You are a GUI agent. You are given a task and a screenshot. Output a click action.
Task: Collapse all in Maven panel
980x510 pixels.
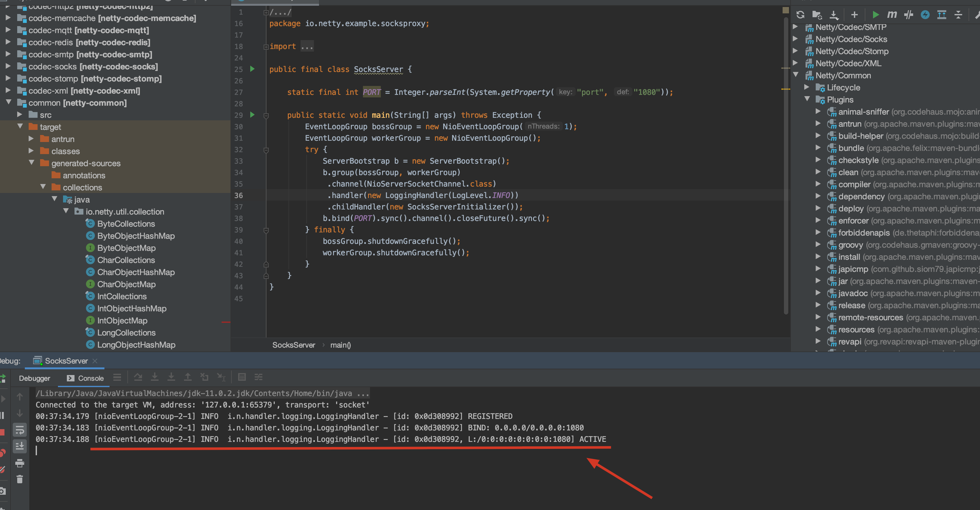[958, 15]
